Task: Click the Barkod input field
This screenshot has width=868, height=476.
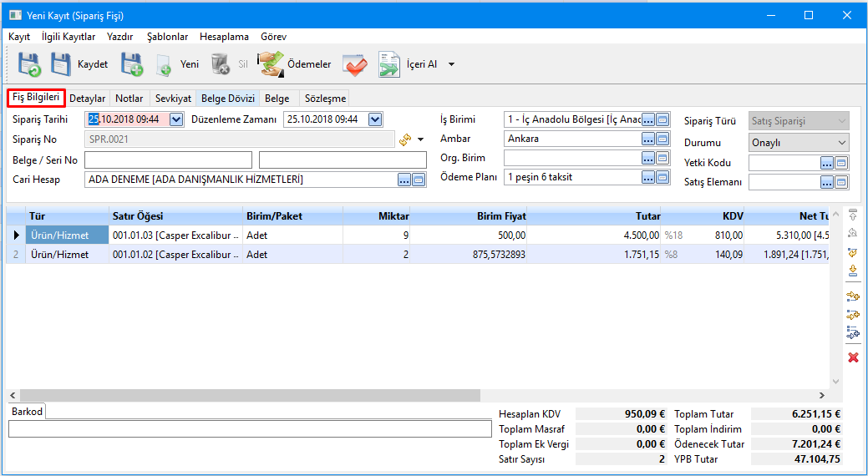Action: coord(250,428)
